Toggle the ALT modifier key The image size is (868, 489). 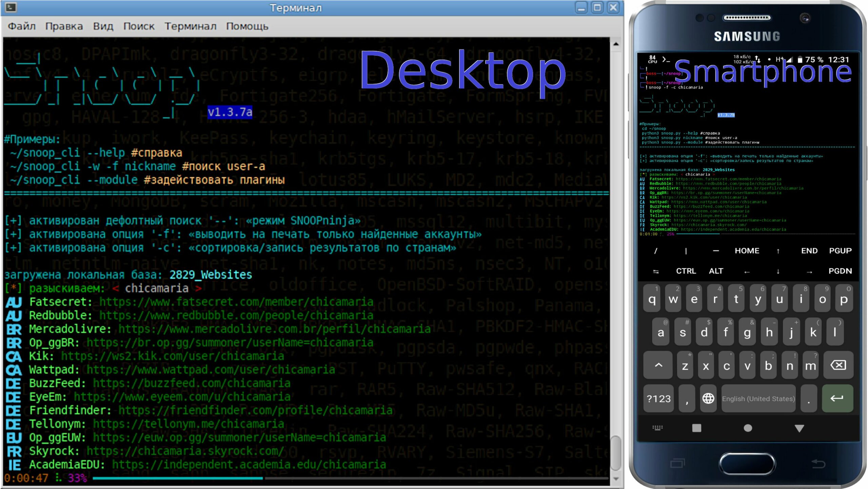pyautogui.click(x=716, y=271)
